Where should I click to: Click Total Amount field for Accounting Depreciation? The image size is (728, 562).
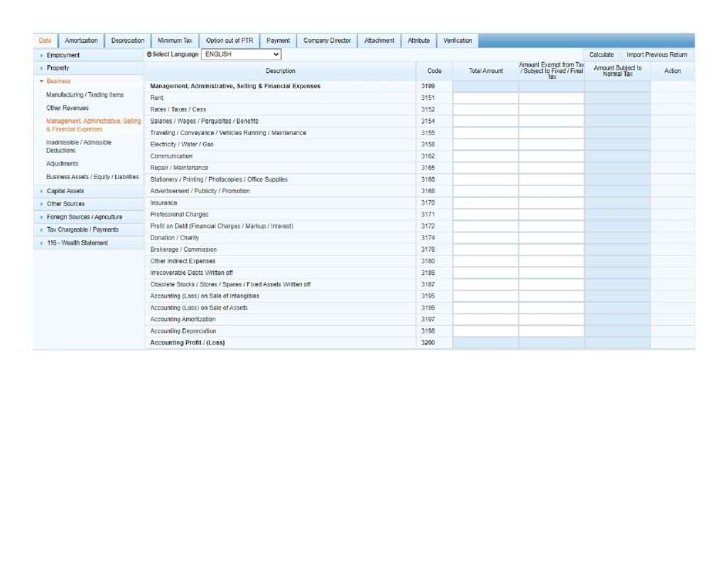pos(485,331)
